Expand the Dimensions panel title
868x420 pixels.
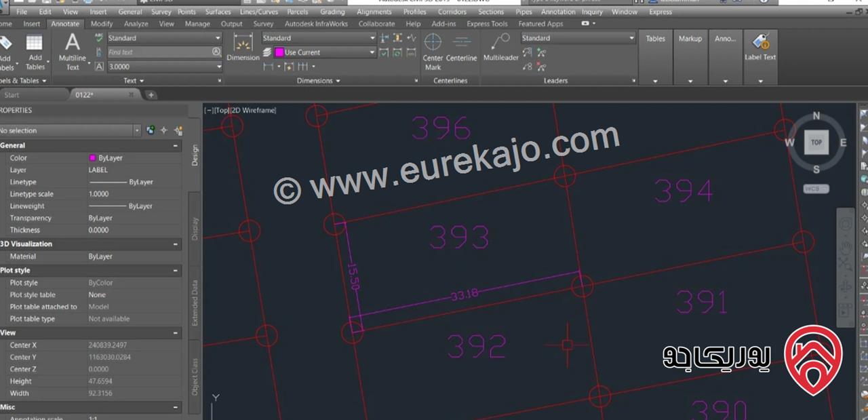[319, 81]
